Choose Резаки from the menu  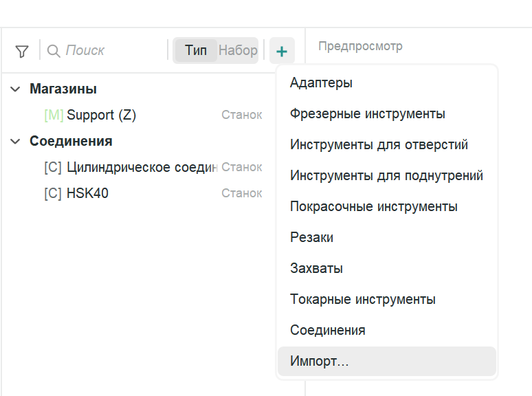(387, 237)
